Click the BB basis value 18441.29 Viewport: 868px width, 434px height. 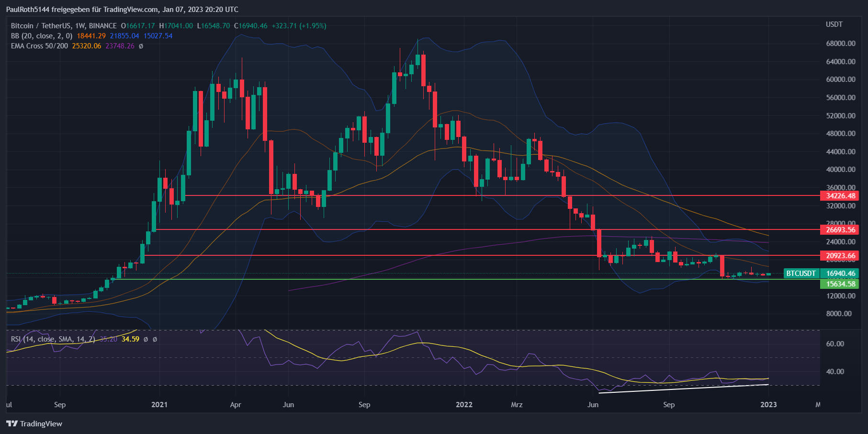click(91, 36)
